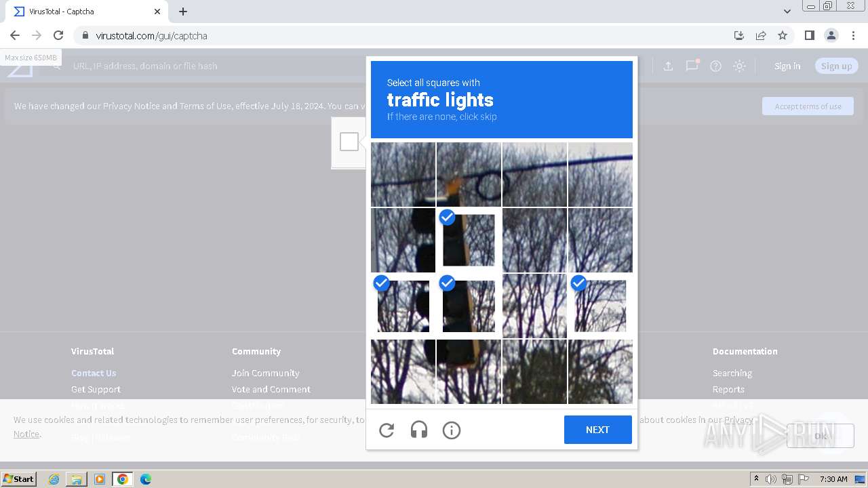
Task: Install app icon in address bar
Action: (739, 35)
